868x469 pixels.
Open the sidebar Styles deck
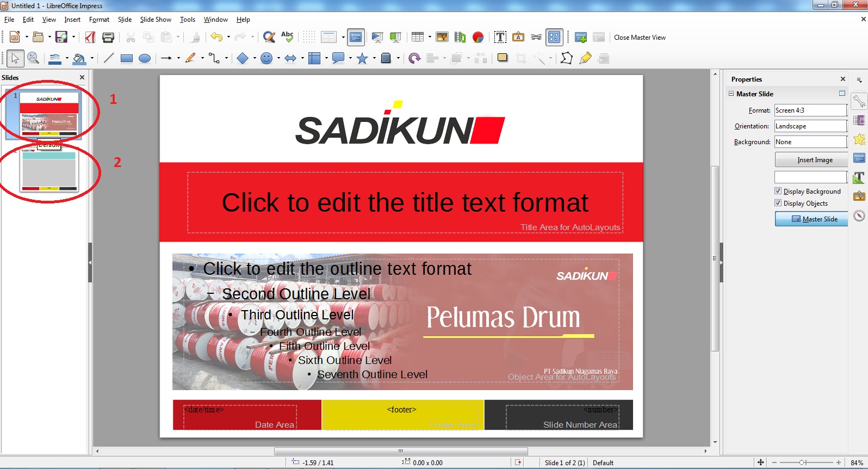tap(859, 177)
